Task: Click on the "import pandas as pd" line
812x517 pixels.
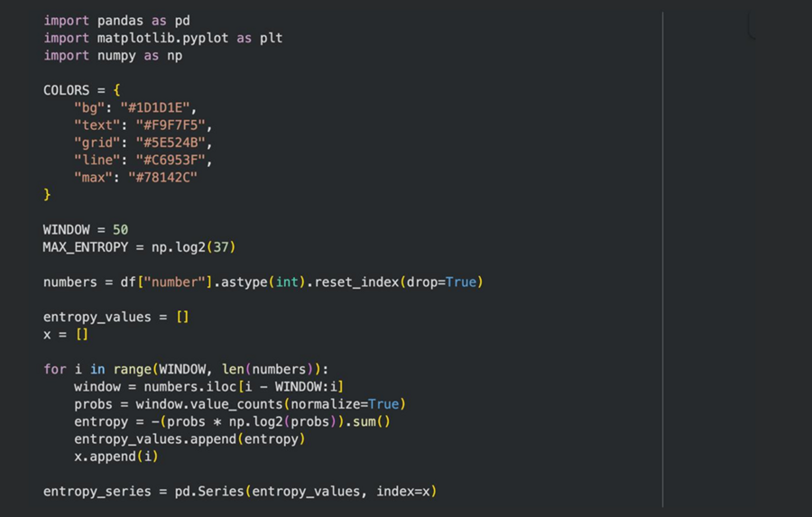Action: 116,20
